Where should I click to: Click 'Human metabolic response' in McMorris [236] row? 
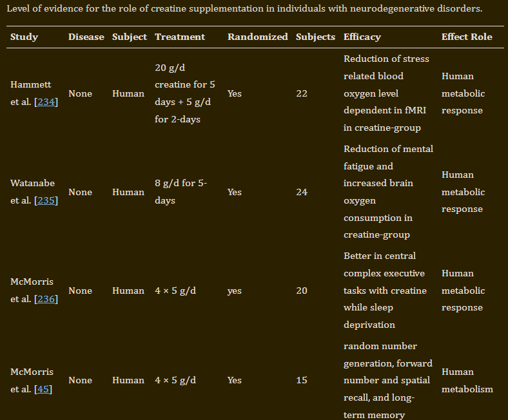tap(463, 291)
